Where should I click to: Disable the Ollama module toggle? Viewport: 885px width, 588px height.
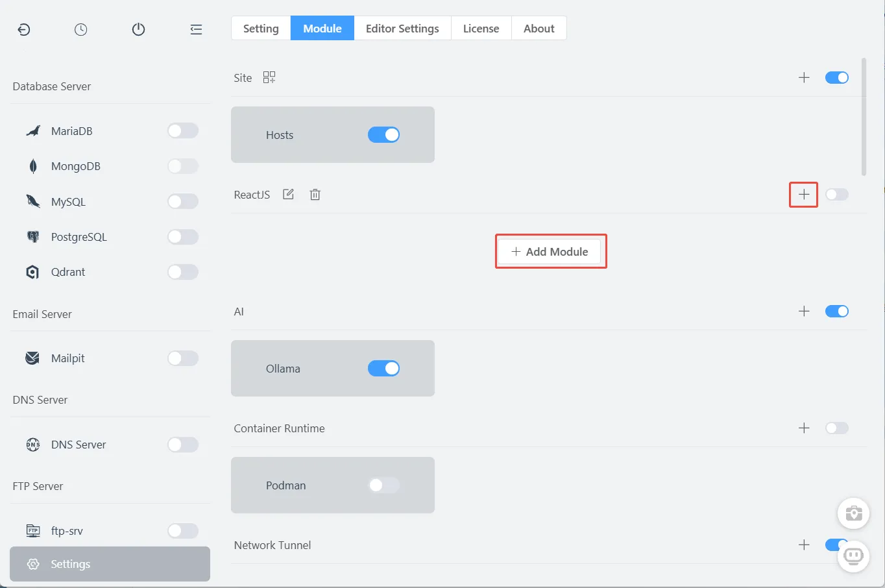[x=383, y=369]
